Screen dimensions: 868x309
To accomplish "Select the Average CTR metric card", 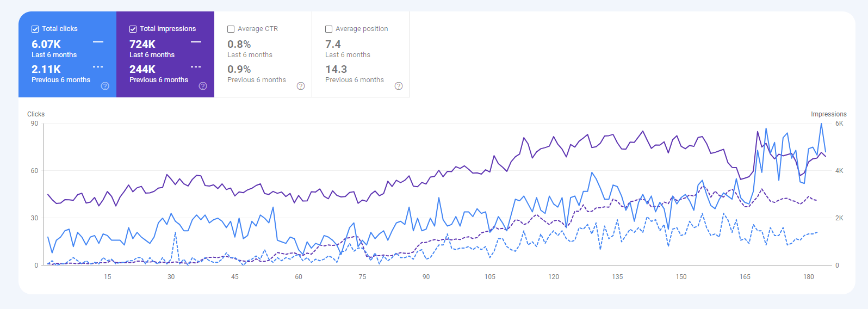I will (x=263, y=54).
